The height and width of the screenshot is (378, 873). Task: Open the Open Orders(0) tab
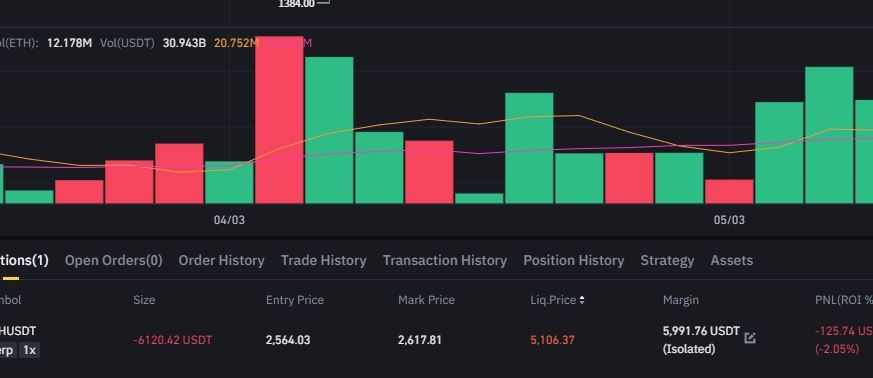[x=114, y=261]
